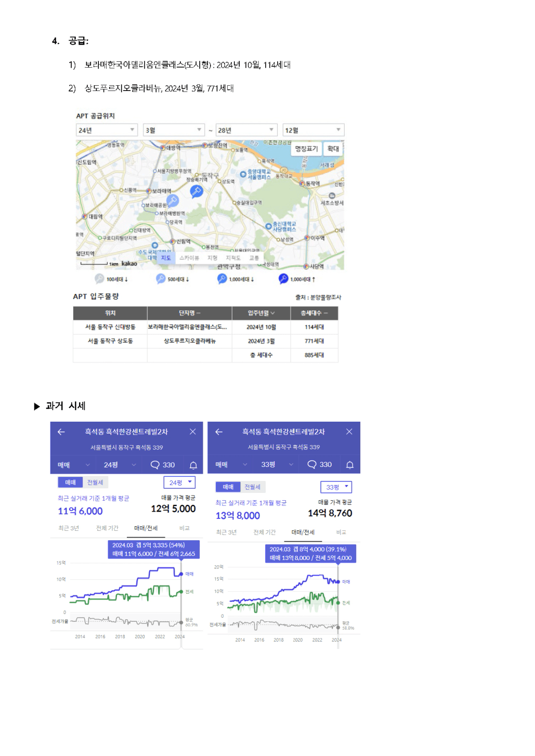Image resolution: width=535 pixels, height=756 pixels.
Task: Click the 1,000세대↑ legend icon
Action: point(283,279)
